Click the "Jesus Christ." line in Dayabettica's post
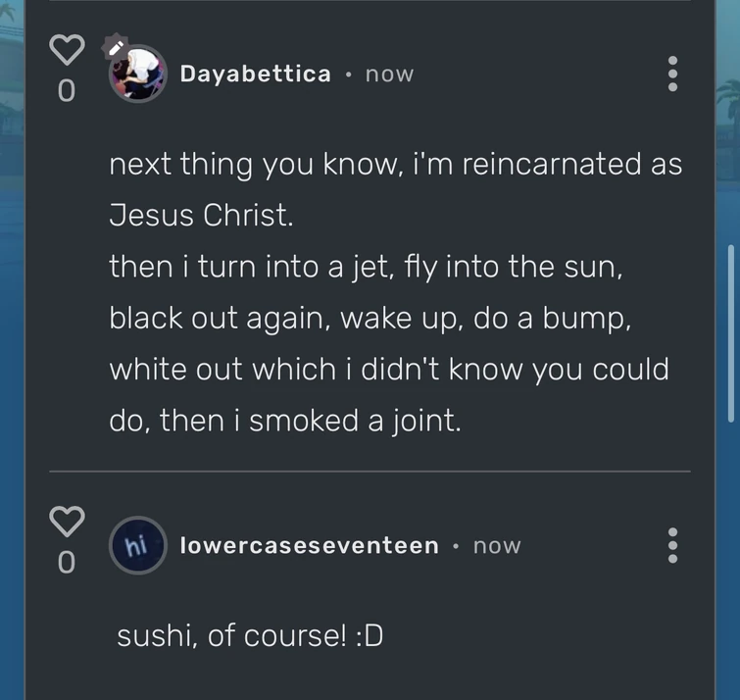The height and width of the screenshot is (700, 740). pyautogui.click(x=201, y=217)
